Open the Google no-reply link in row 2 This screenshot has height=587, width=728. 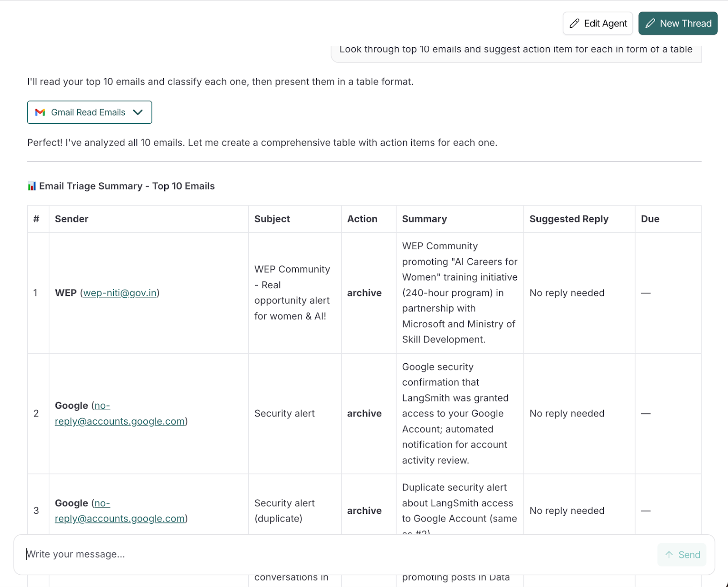119,421
